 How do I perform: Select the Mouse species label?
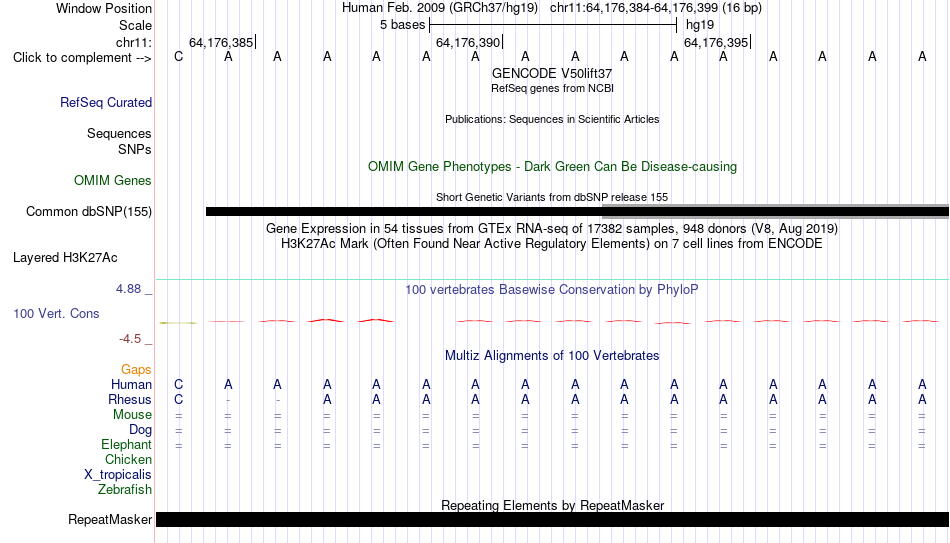coord(132,415)
